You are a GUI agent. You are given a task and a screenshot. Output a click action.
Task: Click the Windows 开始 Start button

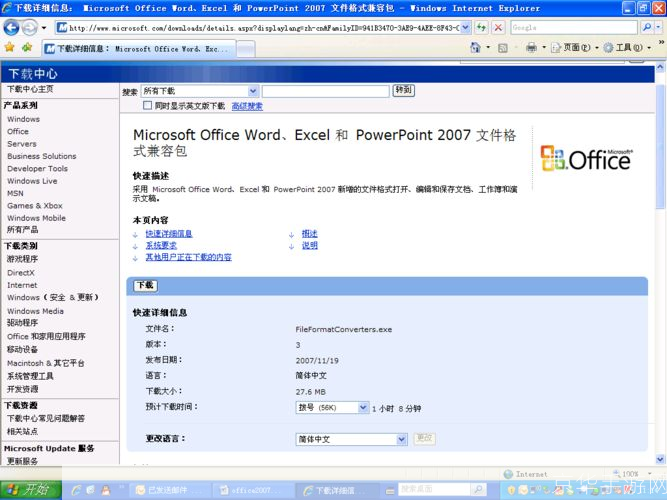pyautogui.click(x=31, y=490)
